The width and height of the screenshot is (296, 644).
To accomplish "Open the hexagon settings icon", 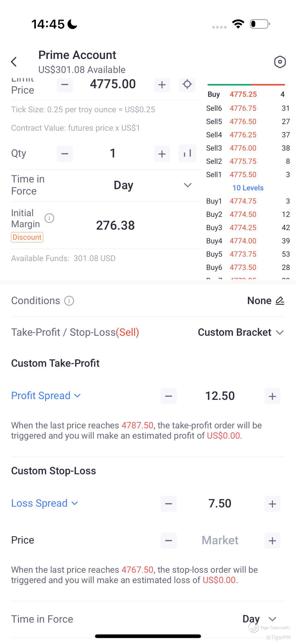I will click(280, 62).
